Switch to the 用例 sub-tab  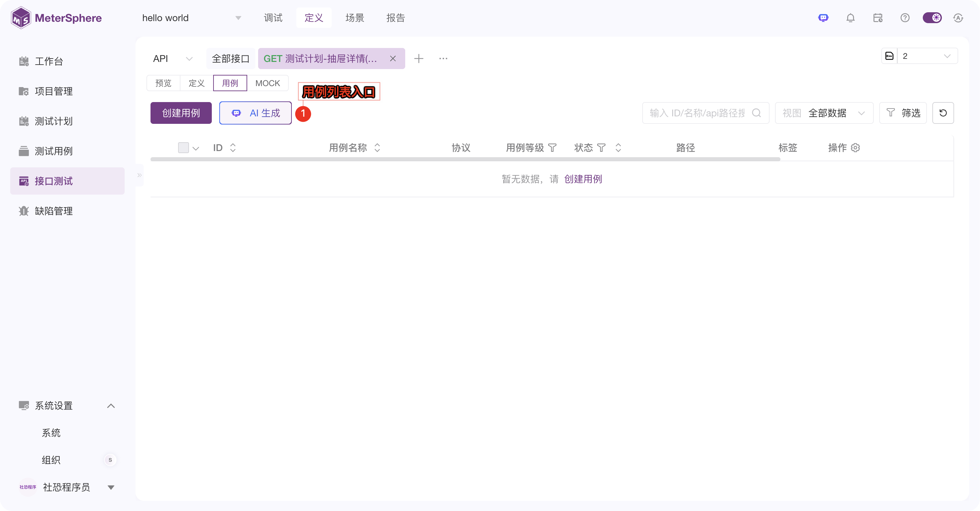230,83
